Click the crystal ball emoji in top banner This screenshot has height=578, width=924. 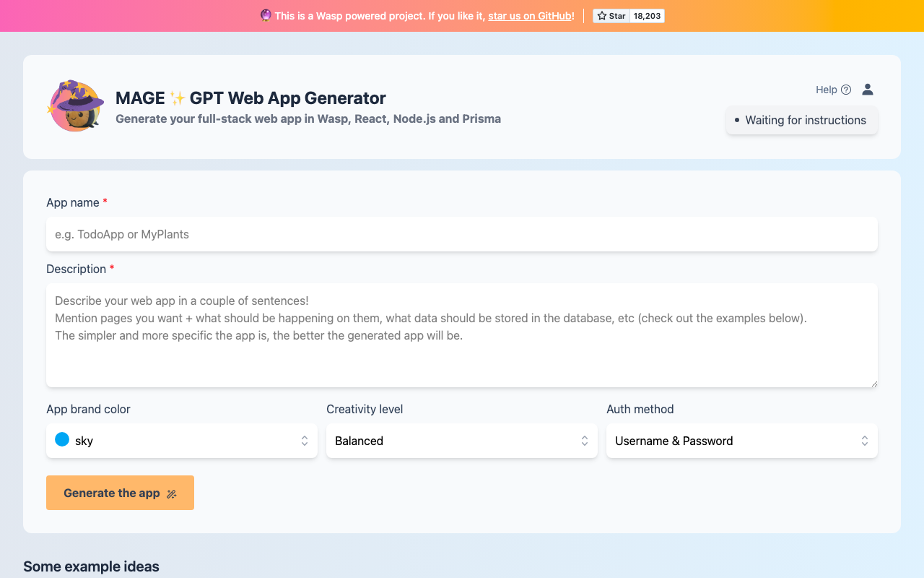coord(266,16)
